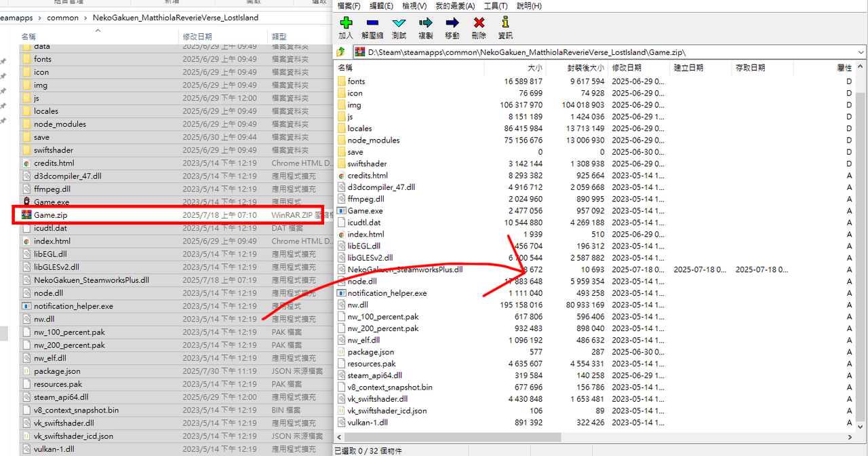Click the Game.zip WinRAR icon in Explorer

pyautogui.click(x=26, y=215)
